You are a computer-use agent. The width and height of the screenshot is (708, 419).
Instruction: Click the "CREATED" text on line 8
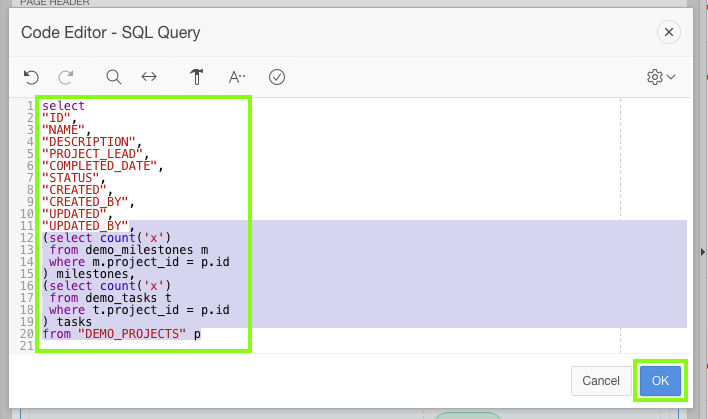pyautogui.click(x=75, y=190)
